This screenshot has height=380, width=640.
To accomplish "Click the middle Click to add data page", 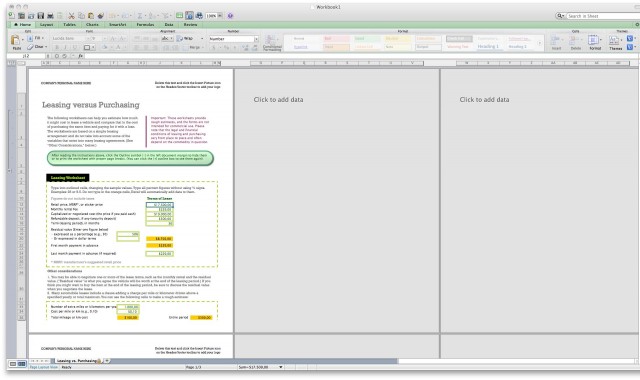I will click(x=278, y=100).
